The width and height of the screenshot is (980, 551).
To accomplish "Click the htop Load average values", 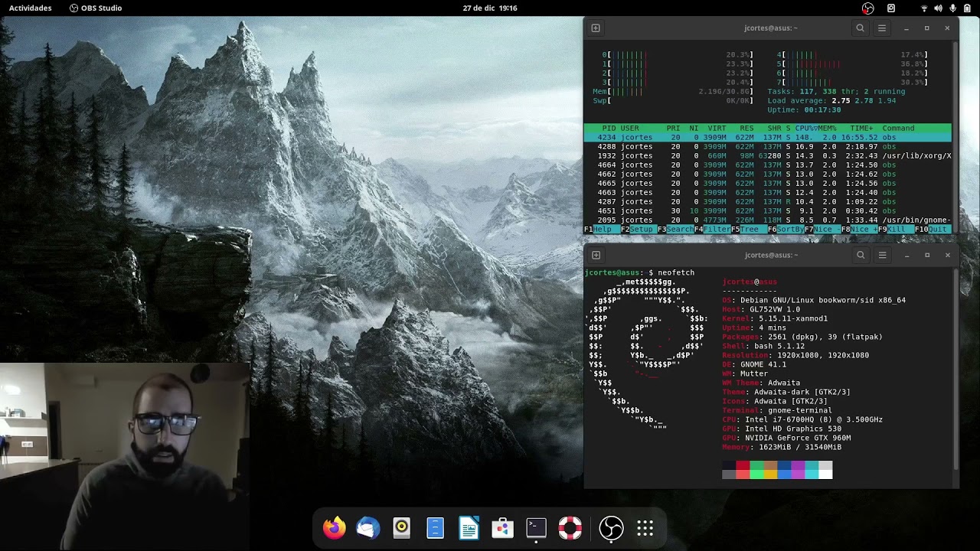I will 864,100.
